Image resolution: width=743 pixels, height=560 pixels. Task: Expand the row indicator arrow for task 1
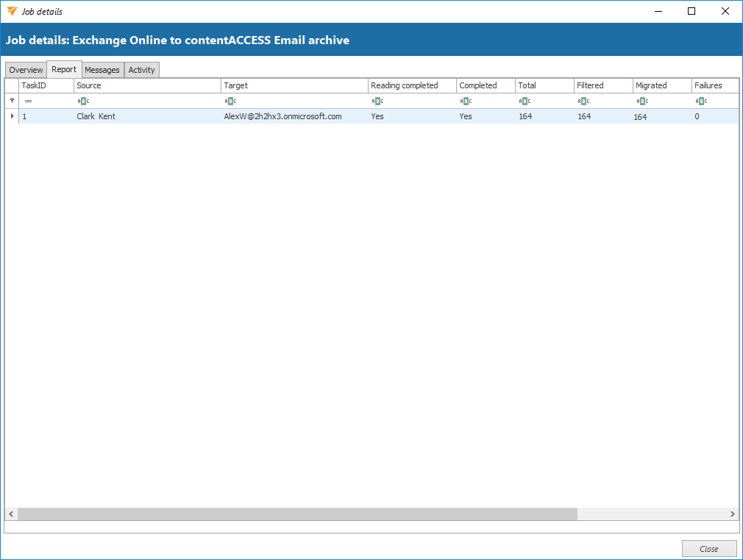[12, 116]
